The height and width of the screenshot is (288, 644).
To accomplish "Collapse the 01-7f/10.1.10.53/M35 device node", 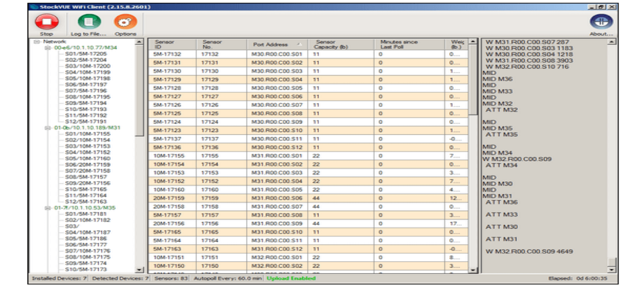I will (x=47, y=208).
